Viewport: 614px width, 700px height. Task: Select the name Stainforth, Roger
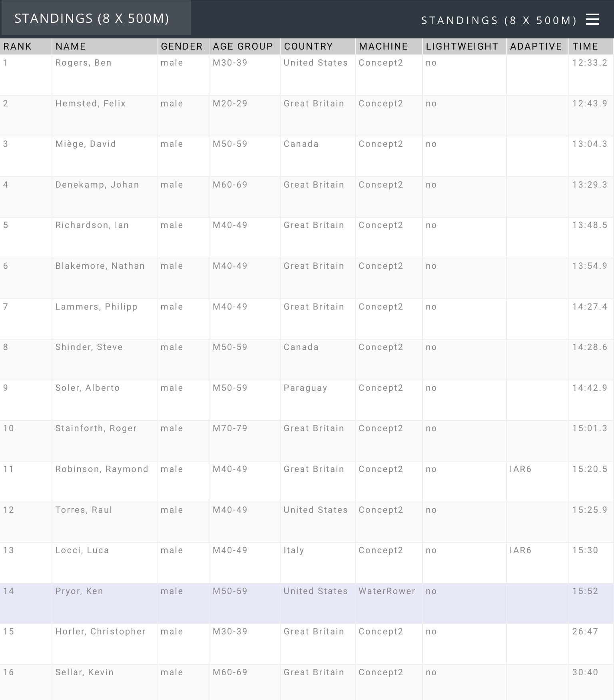pos(96,428)
